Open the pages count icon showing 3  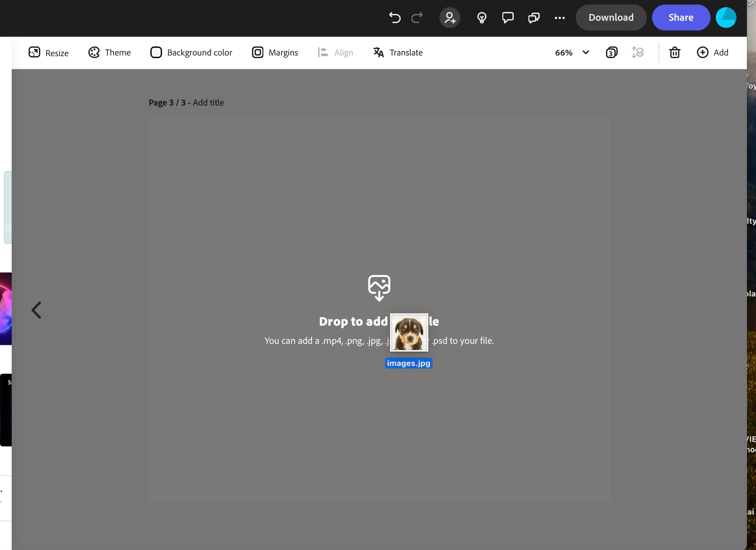pyautogui.click(x=611, y=52)
